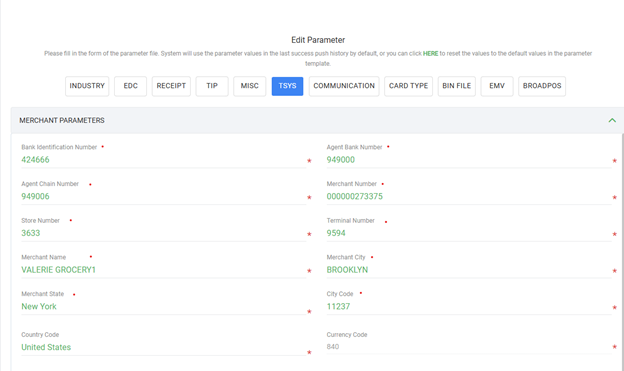Switch to the CARD TYPE tab
Screen dimensions: 624x371
pos(408,86)
